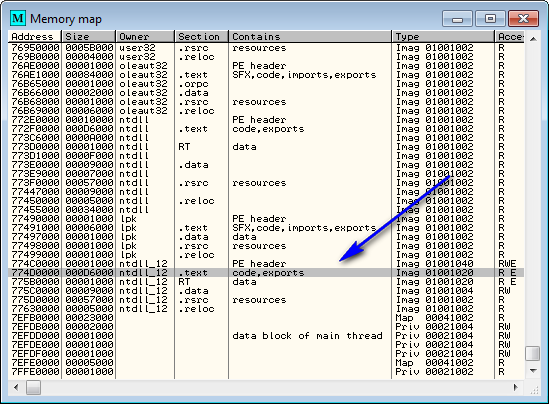Select the lpk PE header row 77490000
This screenshot has height=404, width=549.
tap(266, 218)
